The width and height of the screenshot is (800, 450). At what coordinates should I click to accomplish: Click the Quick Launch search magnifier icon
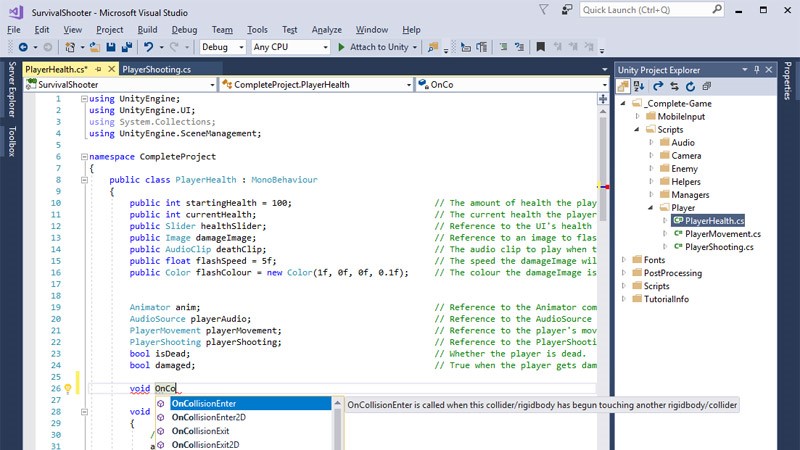pos(717,9)
